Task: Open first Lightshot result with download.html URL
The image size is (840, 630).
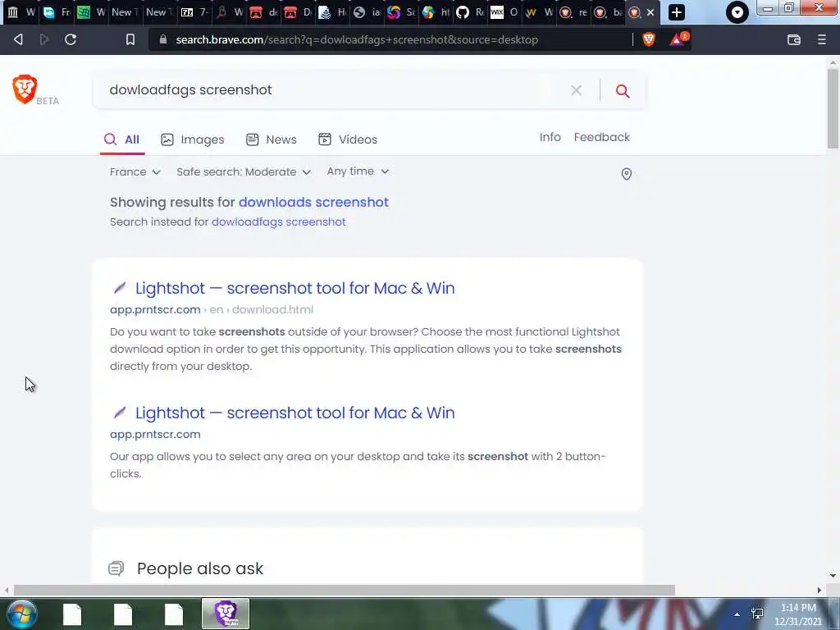Action: 294,288
